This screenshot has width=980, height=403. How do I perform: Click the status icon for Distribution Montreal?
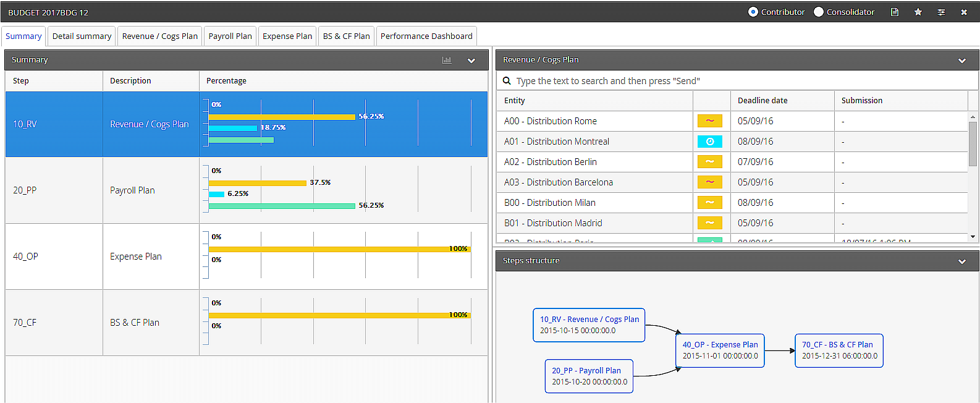click(710, 142)
